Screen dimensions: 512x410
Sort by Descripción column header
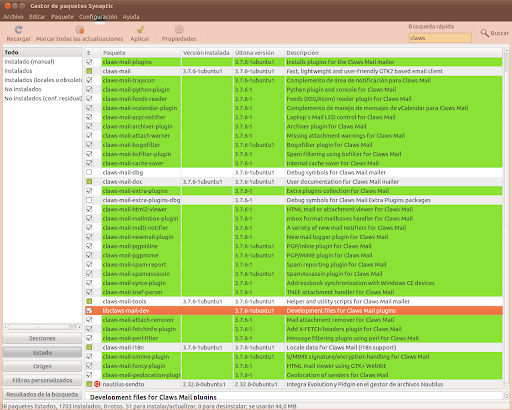(393, 53)
